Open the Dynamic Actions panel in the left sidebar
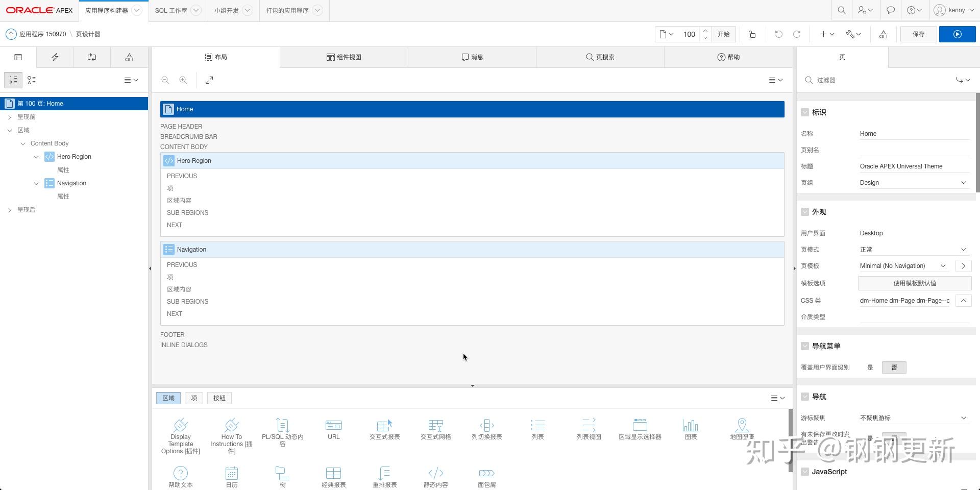Image resolution: width=980 pixels, height=490 pixels. (x=55, y=57)
